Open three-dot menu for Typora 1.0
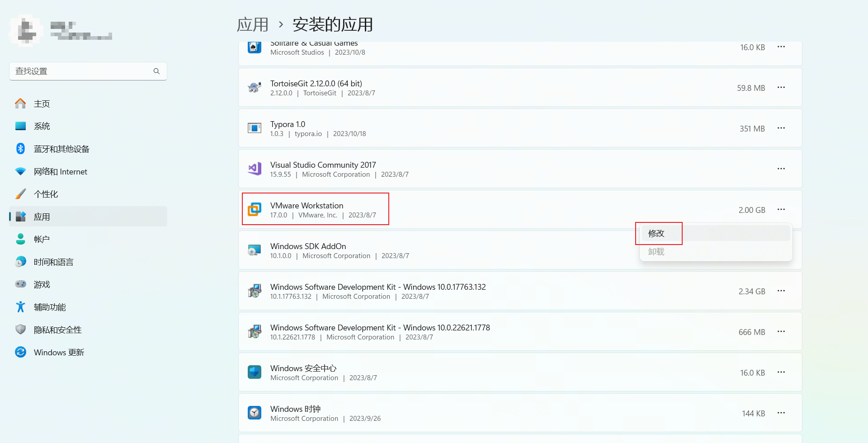This screenshot has width=868, height=443. [x=781, y=128]
